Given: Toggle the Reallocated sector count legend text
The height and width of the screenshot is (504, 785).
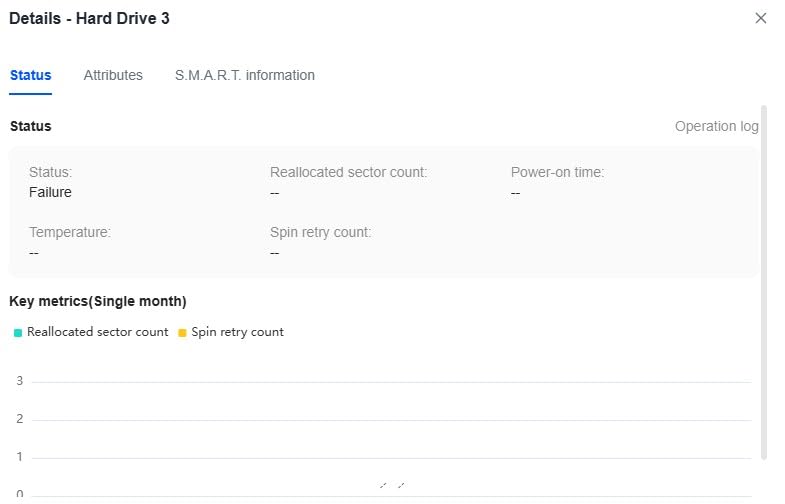Looking at the screenshot, I should pyautogui.click(x=98, y=332).
